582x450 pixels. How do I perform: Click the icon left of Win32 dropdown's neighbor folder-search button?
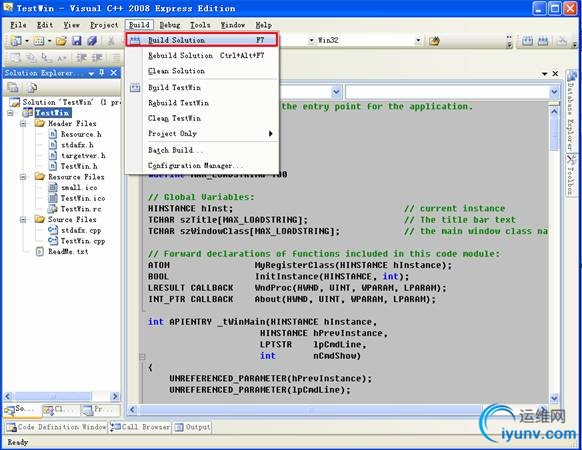click(434, 40)
